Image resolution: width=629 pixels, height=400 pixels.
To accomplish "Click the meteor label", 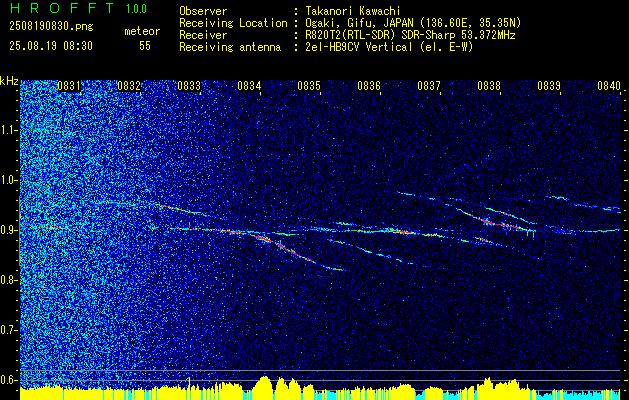I will tap(142, 31).
